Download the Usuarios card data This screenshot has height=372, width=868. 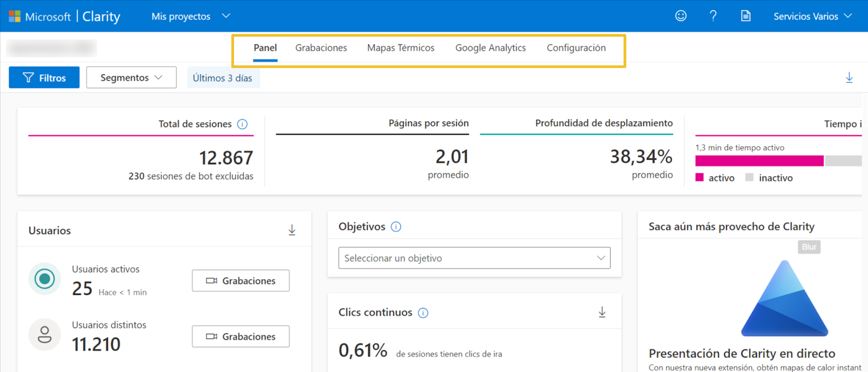[292, 230]
